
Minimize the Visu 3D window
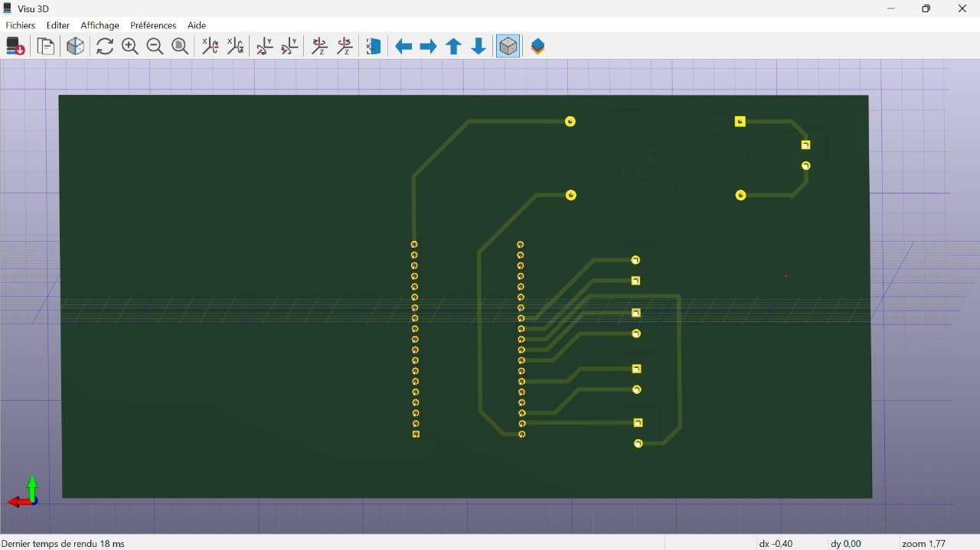(x=890, y=8)
